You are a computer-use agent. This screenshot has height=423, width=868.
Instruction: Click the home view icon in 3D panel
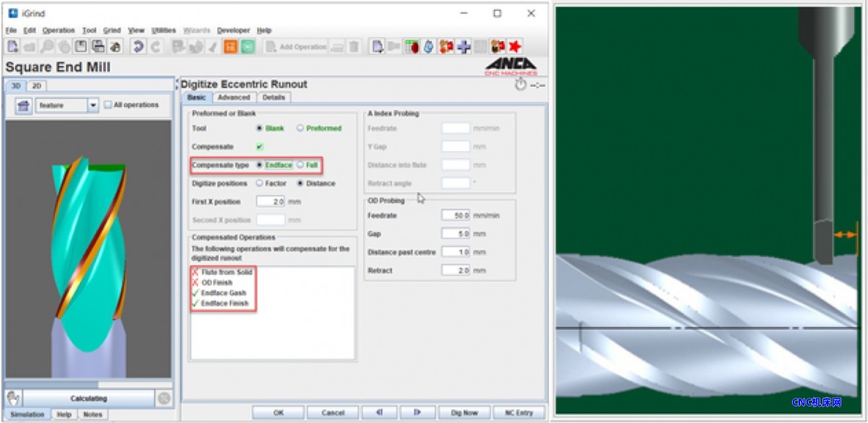pyautogui.click(x=24, y=106)
